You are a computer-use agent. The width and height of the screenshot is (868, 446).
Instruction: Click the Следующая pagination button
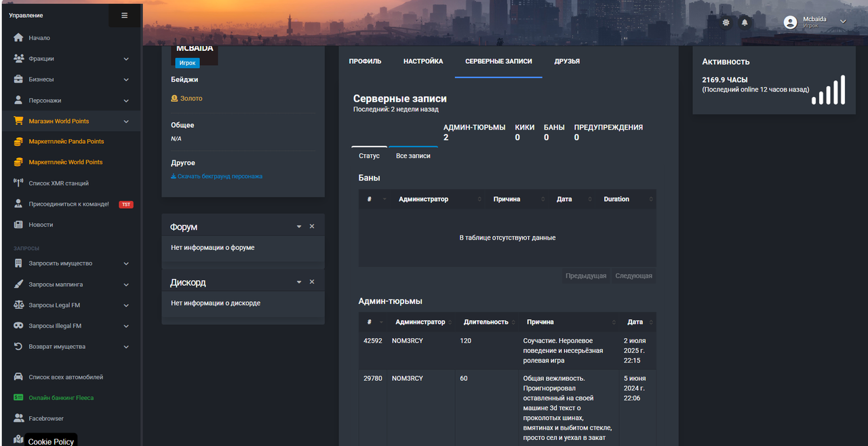[x=633, y=276]
